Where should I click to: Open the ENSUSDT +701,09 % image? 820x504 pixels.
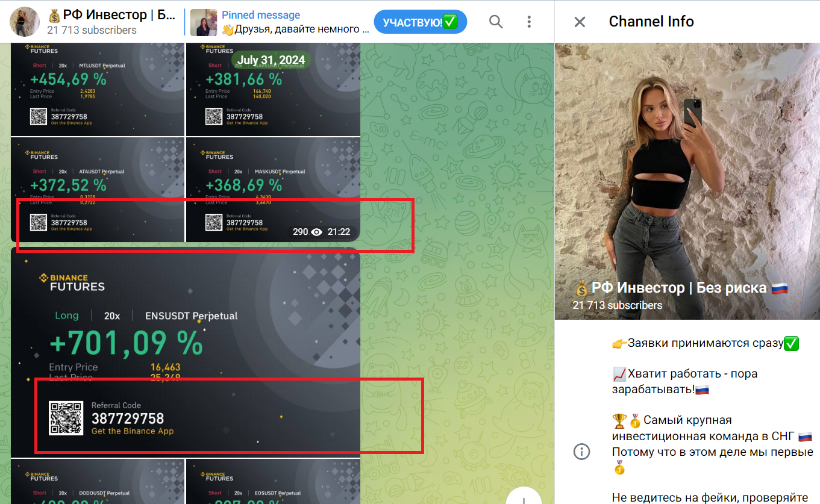coord(186,352)
